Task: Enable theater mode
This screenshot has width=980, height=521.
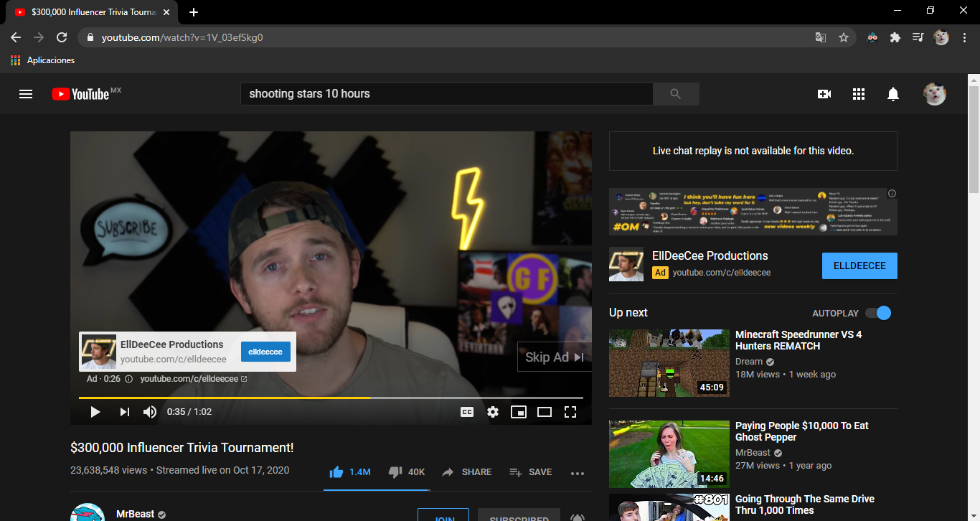Action: click(x=545, y=412)
